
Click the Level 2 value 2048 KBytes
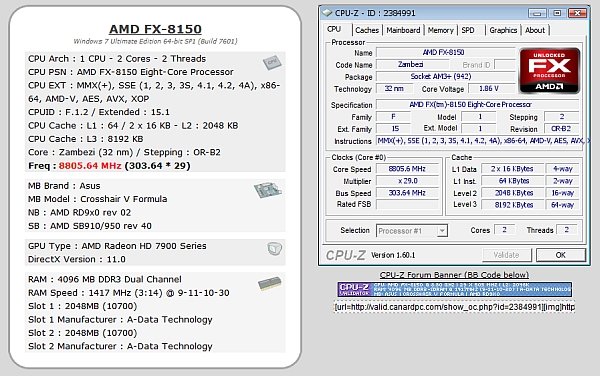[512, 193]
